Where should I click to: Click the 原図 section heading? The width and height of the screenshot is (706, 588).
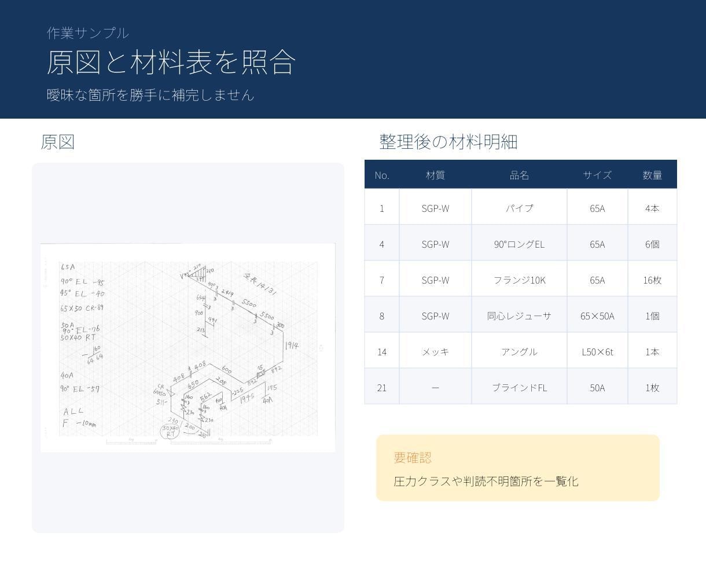coord(58,142)
